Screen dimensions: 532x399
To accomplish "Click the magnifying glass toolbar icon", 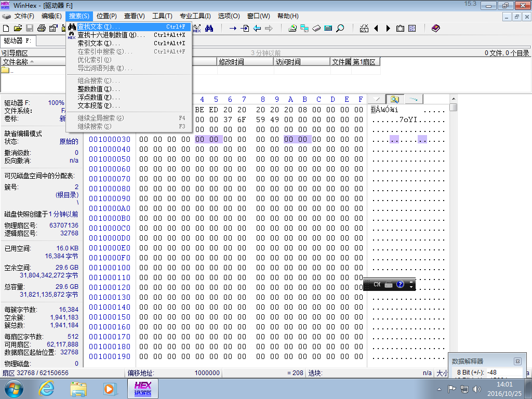I will tap(340, 28).
